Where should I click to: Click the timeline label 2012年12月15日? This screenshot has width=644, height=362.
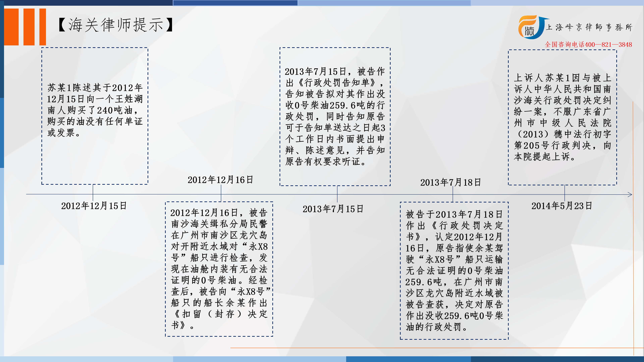[x=94, y=206]
